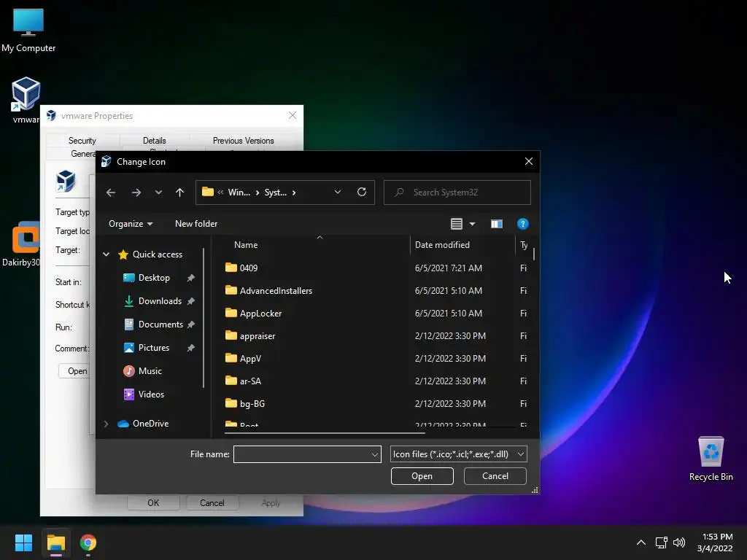
Task: Open the File name dropdown arrow
Action: (x=375, y=455)
